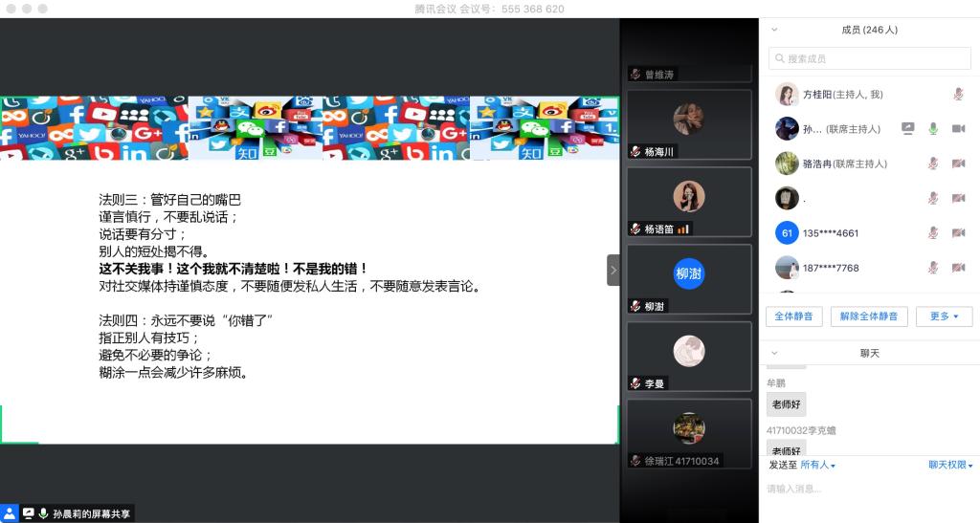
Task: Click screen-share icon in 孙... row
Action: coord(907,128)
